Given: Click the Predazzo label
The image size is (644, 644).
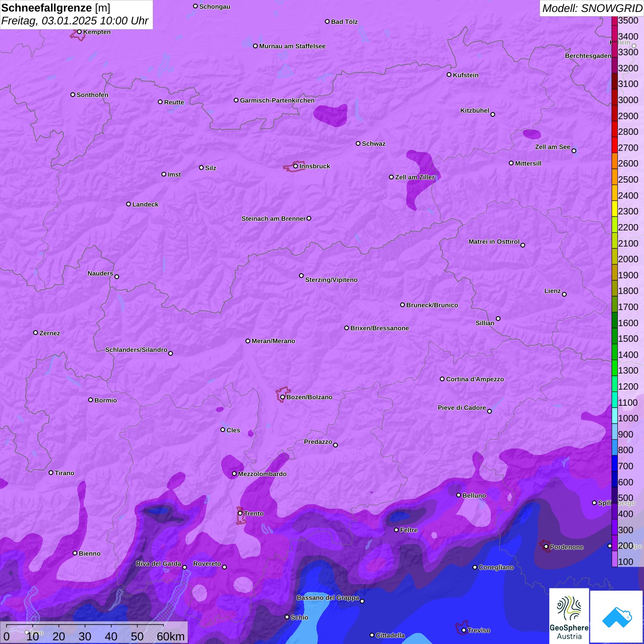Looking at the screenshot, I should tap(318, 442).
